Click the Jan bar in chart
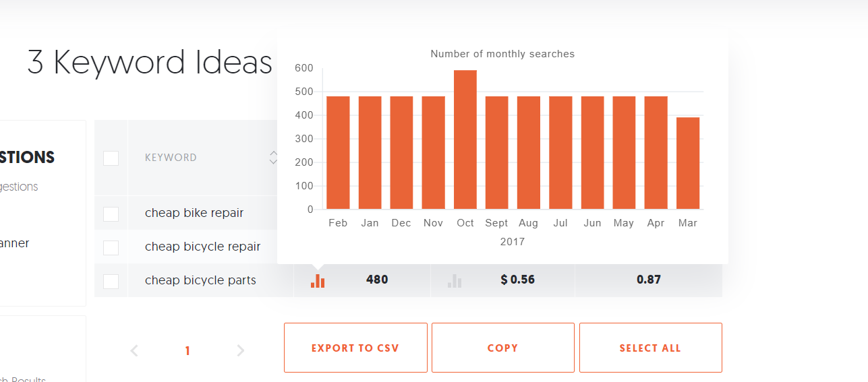868x382 pixels. click(370, 153)
